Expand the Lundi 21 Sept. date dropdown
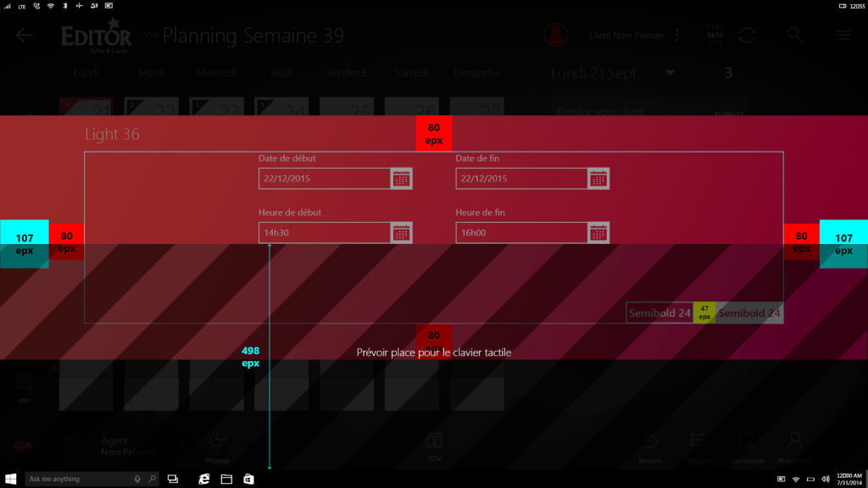Viewport: 868px width, 488px height. tap(670, 74)
